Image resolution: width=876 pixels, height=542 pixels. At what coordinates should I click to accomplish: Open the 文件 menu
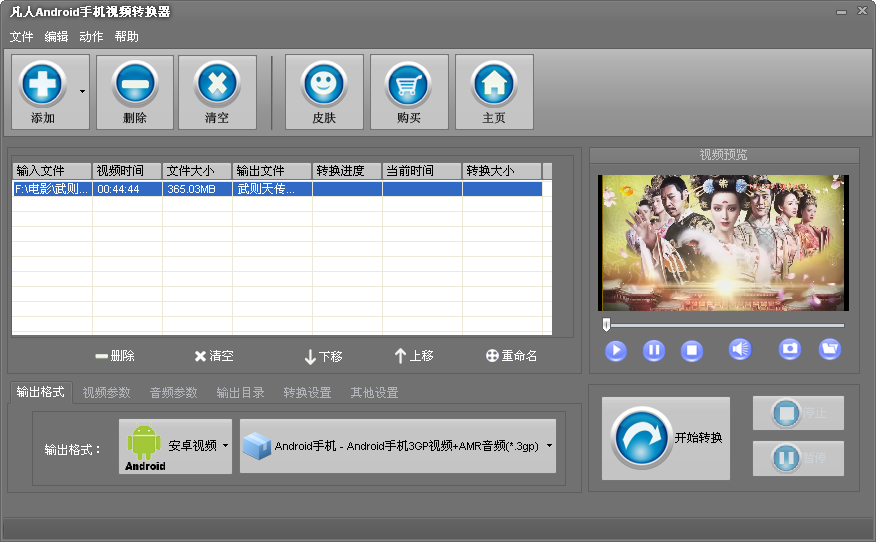tap(21, 37)
